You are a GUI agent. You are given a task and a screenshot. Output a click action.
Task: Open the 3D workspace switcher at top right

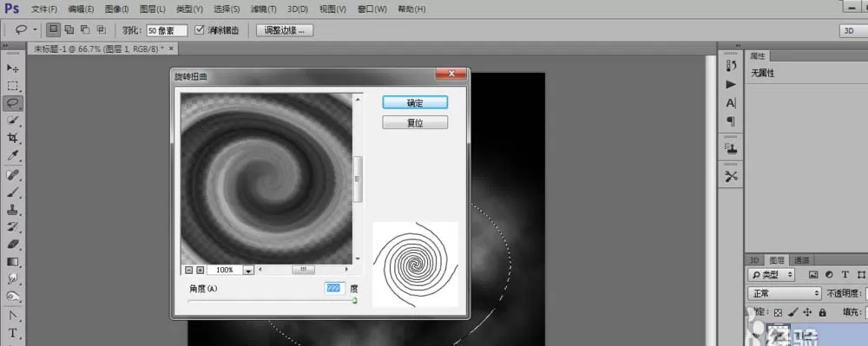[x=853, y=31]
